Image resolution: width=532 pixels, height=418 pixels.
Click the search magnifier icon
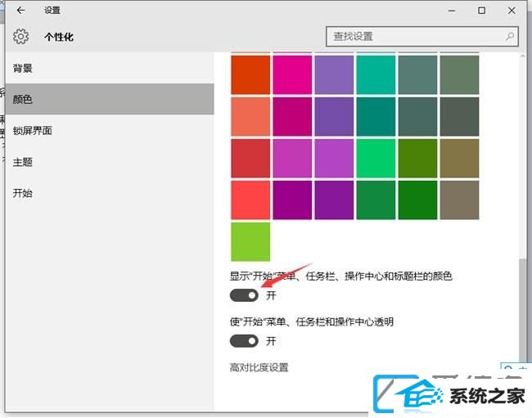tap(510, 36)
